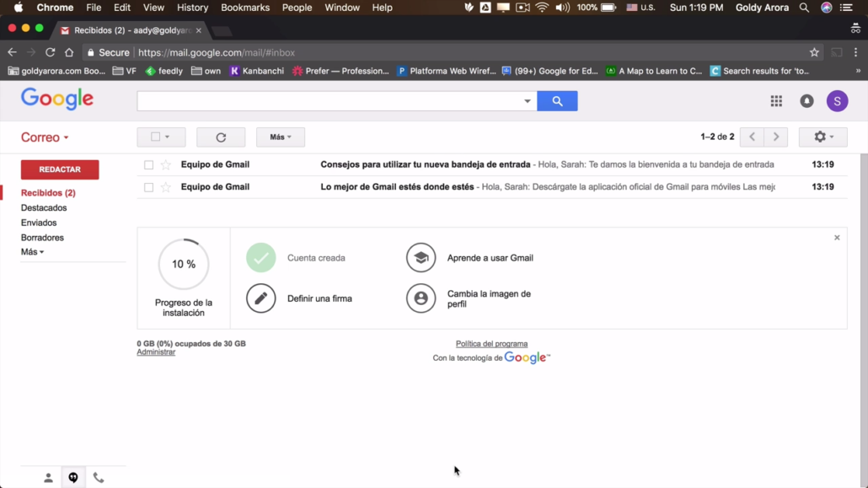Viewport: 868px width, 488px height.
Task: Open the Google apps grid
Action: pos(776,101)
